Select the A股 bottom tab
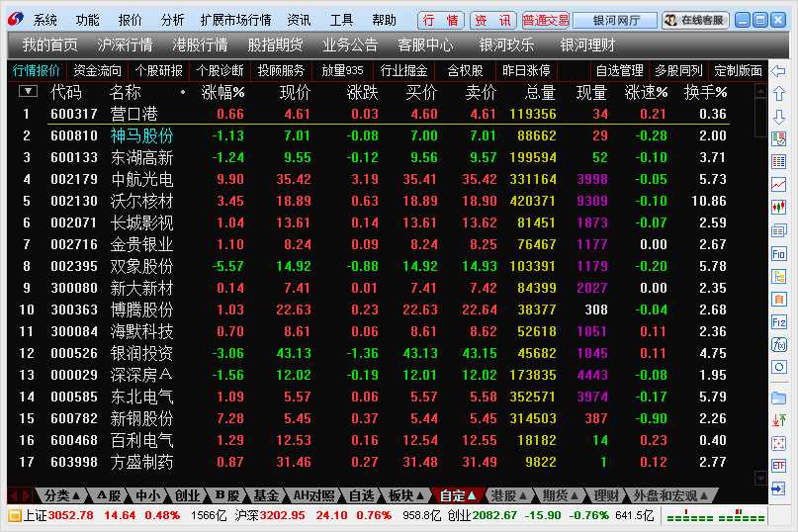This screenshot has width=798, height=532. [109, 495]
